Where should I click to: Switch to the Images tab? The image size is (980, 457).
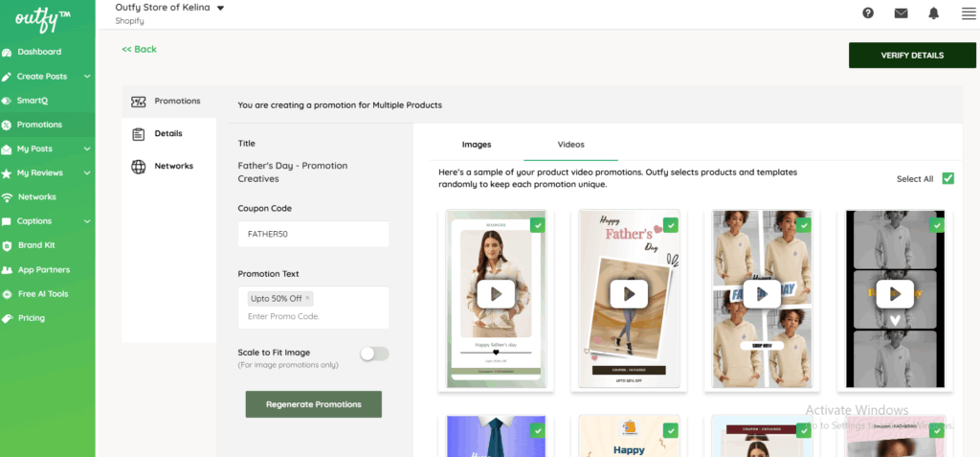(476, 145)
